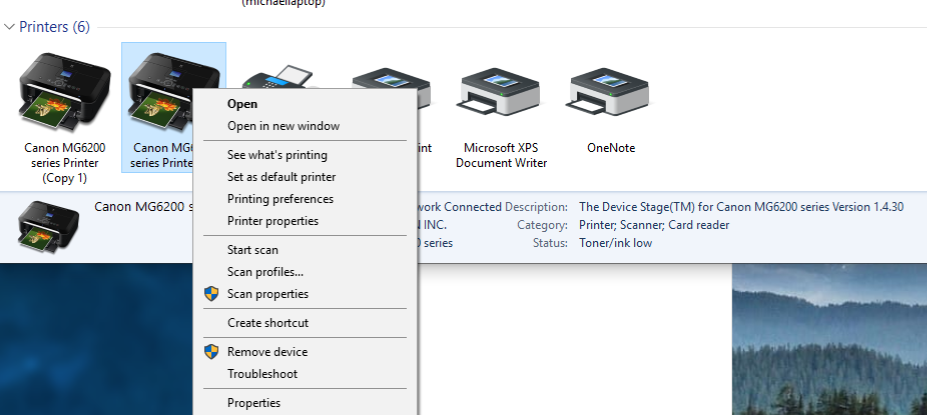This screenshot has width=927, height=415.
Task: Open Printer properties
Action: (x=305, y=221)
